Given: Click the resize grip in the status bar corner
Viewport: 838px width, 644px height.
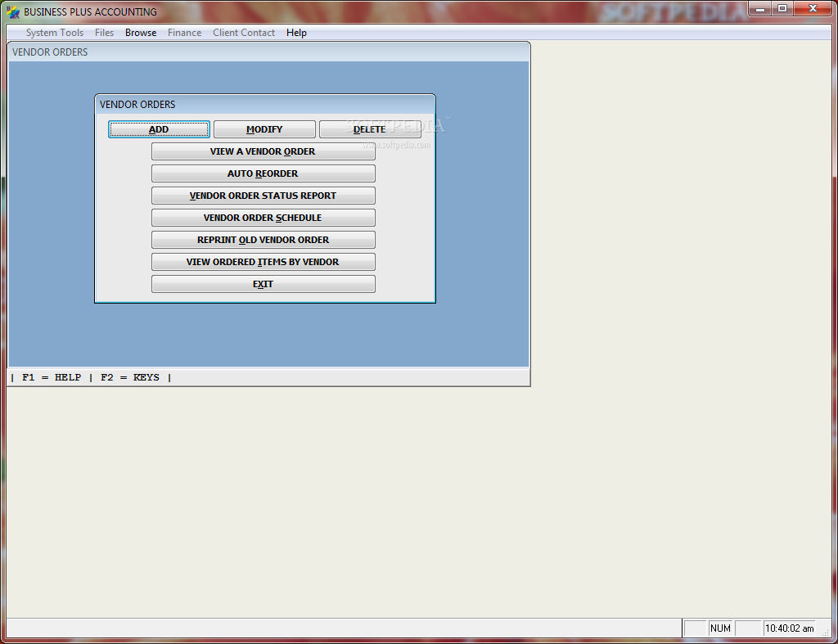Looking at the screenshot, I should pyautogui.click(x=825, y=633).
